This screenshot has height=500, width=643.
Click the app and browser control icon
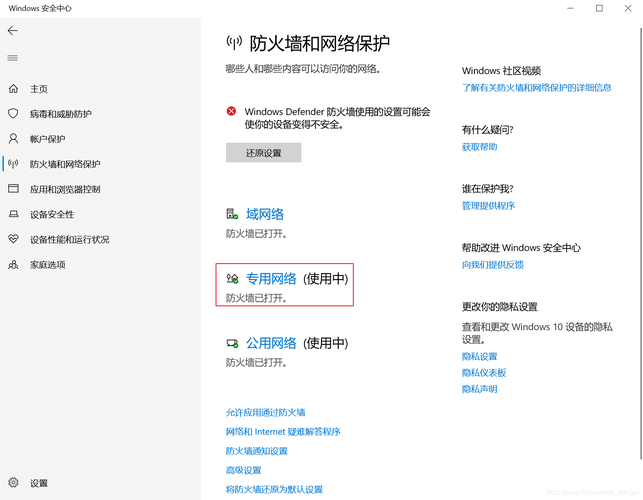pyautogui.click(x=14, y=189)
